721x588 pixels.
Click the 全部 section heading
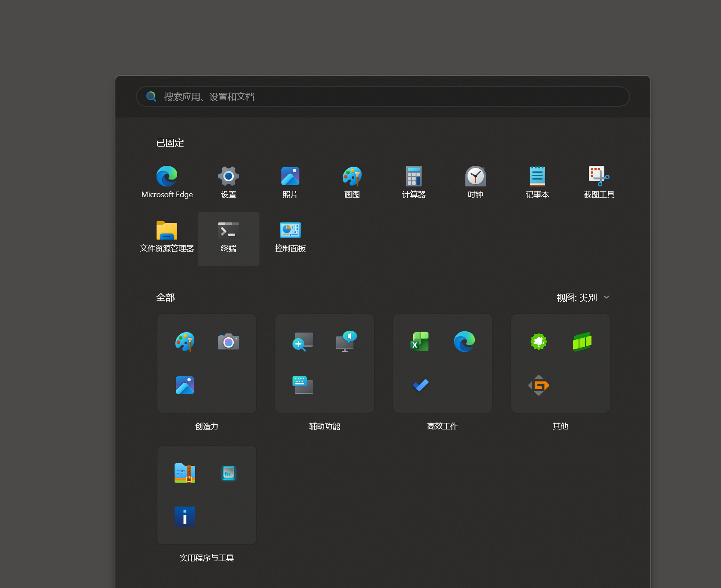click(166, 298)
